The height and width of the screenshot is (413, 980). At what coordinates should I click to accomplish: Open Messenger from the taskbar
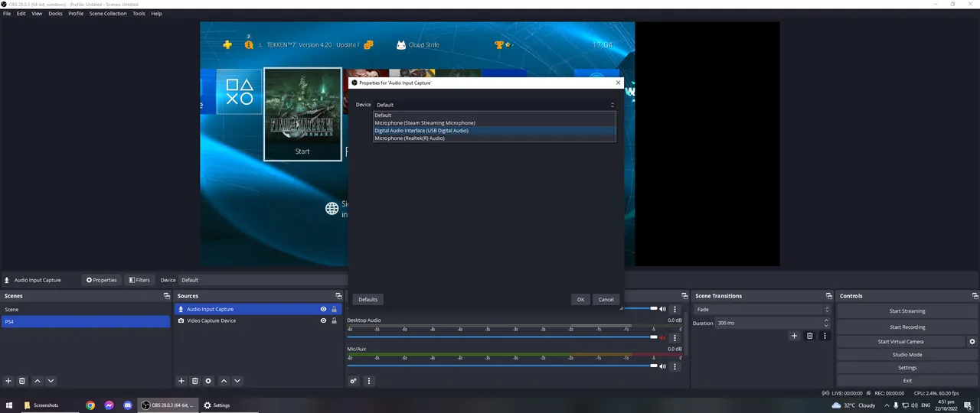click(x=109, y=405)
